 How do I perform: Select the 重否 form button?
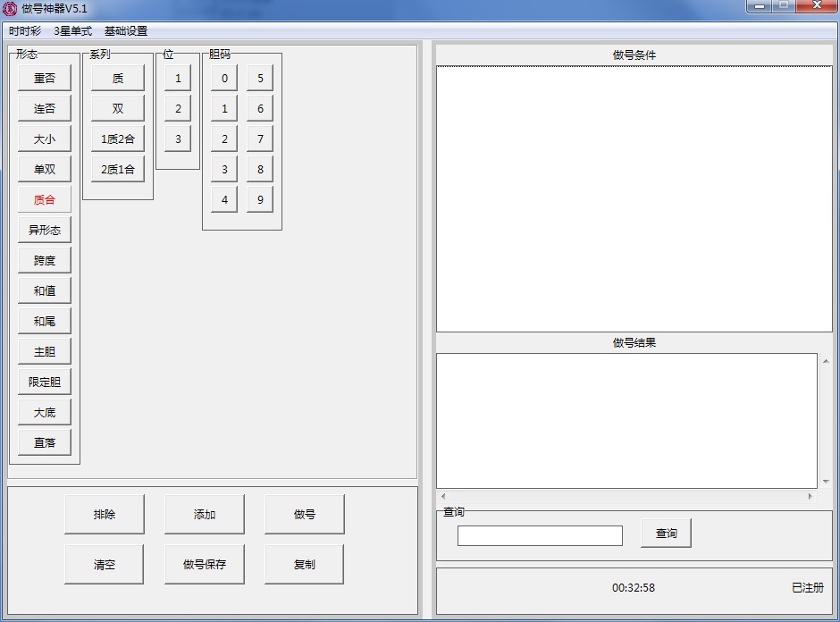(45, 79)
